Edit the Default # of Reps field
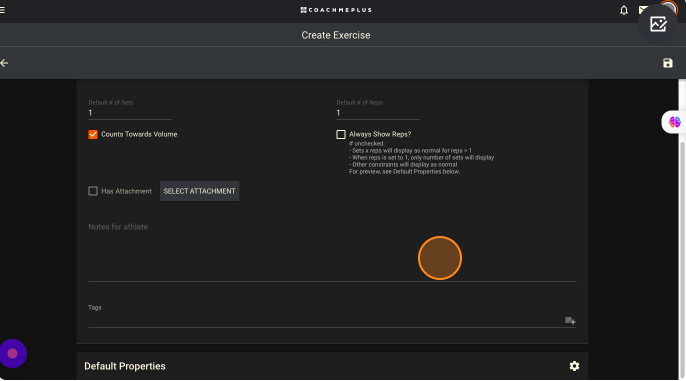Viewport: 686px width, 381px height. pyautogui.click(x=378, y=113)
